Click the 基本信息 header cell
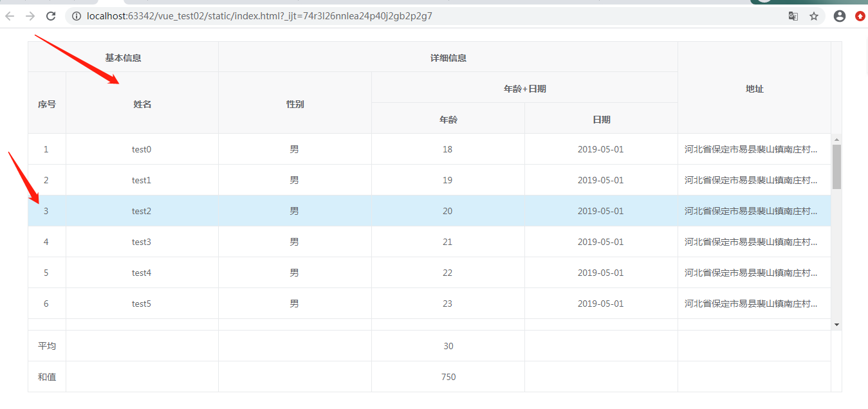Image resolution: width=868 pixels, height=409 pixels. pyautogui.click(x=122, y=57)
